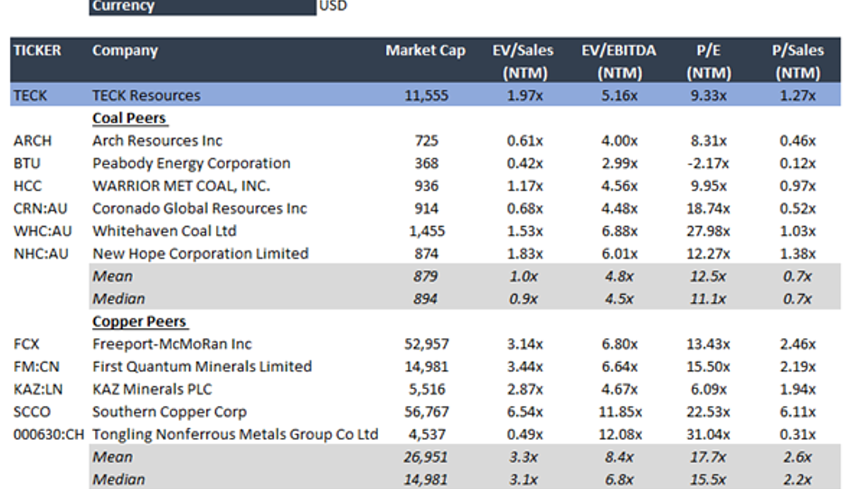Select Peabody EV/Sales value 0.42x

[x=525, y=163]
